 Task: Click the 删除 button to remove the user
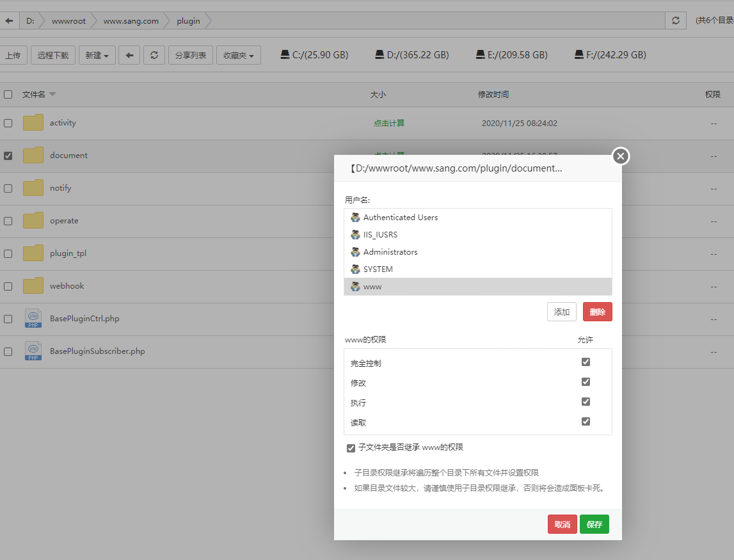597,312
